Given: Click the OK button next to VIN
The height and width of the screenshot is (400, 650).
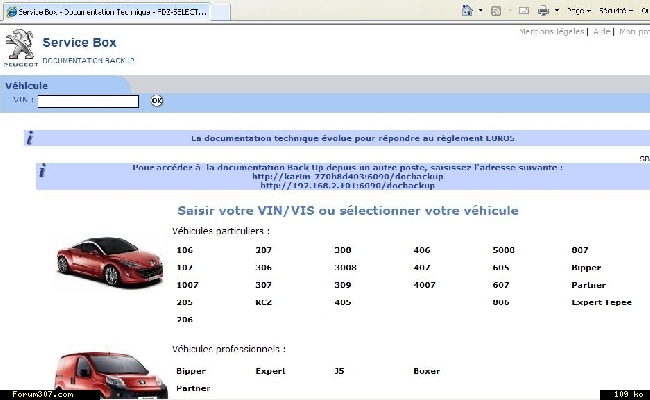Looking at the screenshot, I should click(x=157, y=101).
